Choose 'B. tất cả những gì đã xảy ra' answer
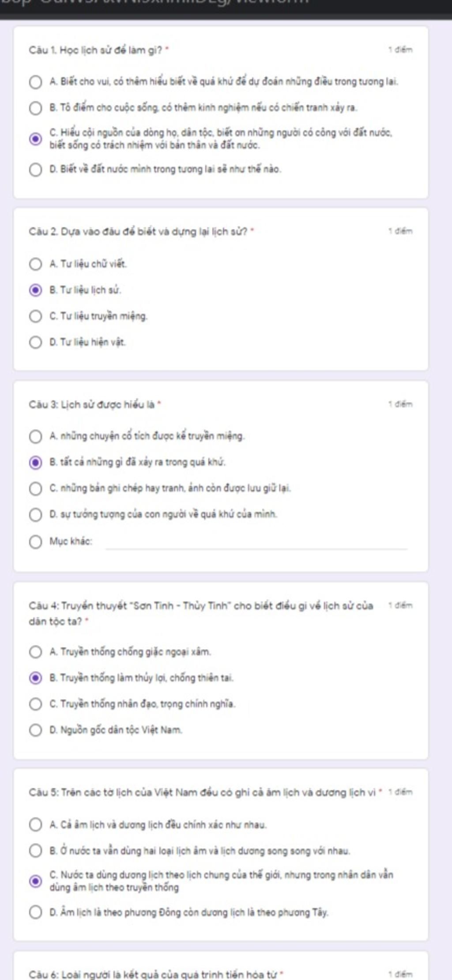 pyautogui.click(x=35, y=463)
